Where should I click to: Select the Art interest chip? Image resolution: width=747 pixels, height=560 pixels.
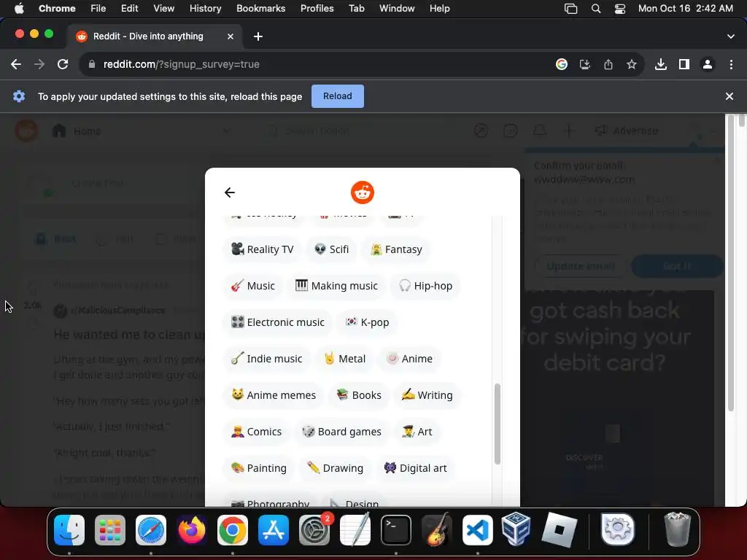(417, 432)
